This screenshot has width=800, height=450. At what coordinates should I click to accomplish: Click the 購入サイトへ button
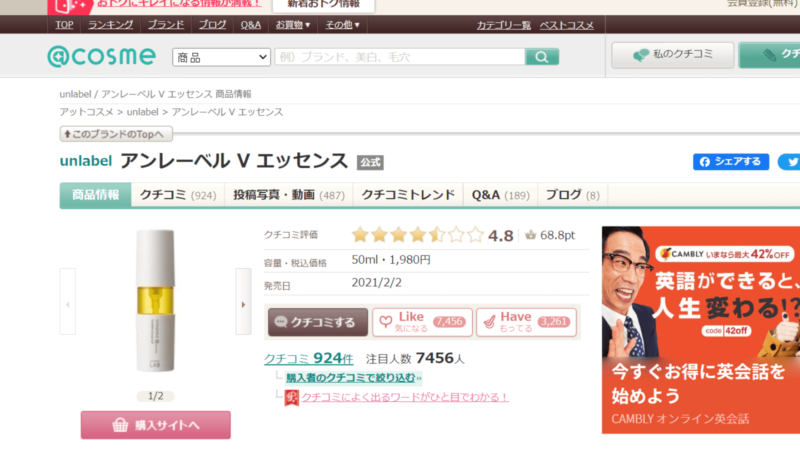156,425
